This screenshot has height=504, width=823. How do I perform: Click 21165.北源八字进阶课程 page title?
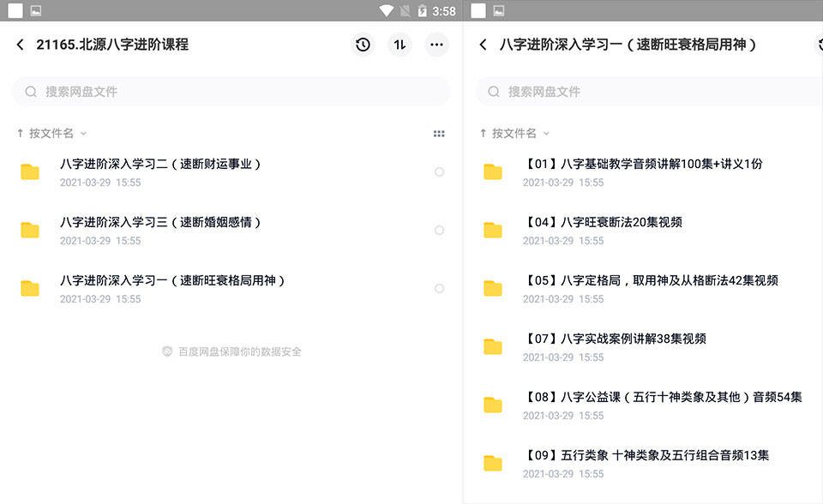112,45
